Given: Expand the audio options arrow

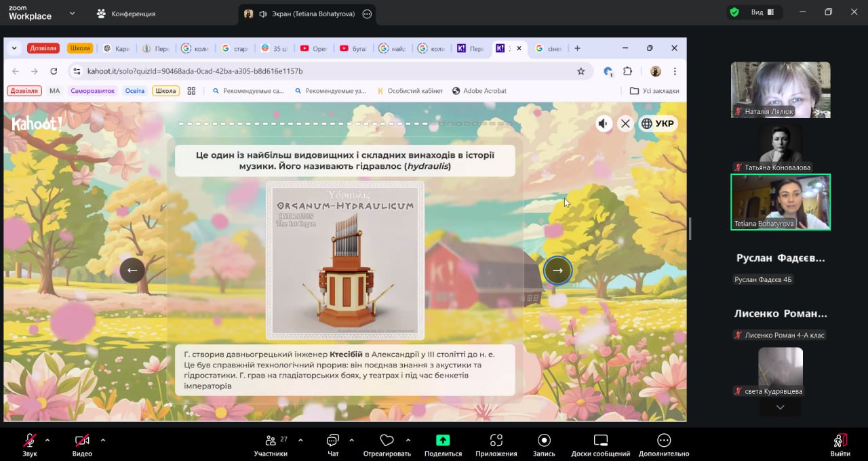Looking at the screenshot, I should point(47,440).
